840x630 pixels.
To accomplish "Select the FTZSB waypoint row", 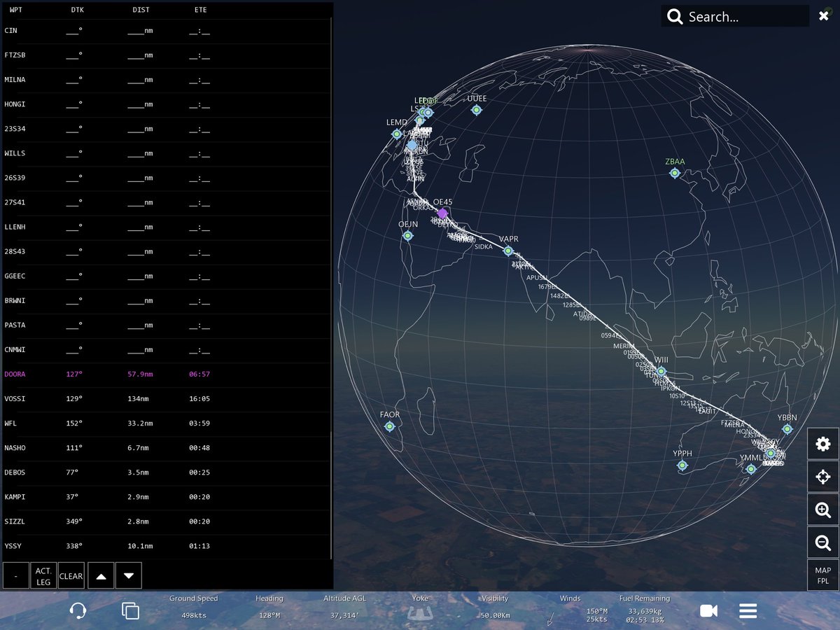I will coord(165,55).
